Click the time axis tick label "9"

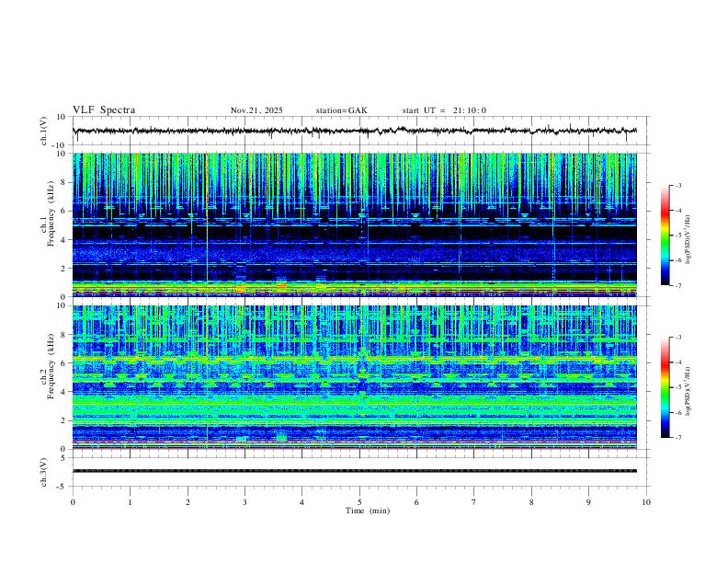click(588, 502)
